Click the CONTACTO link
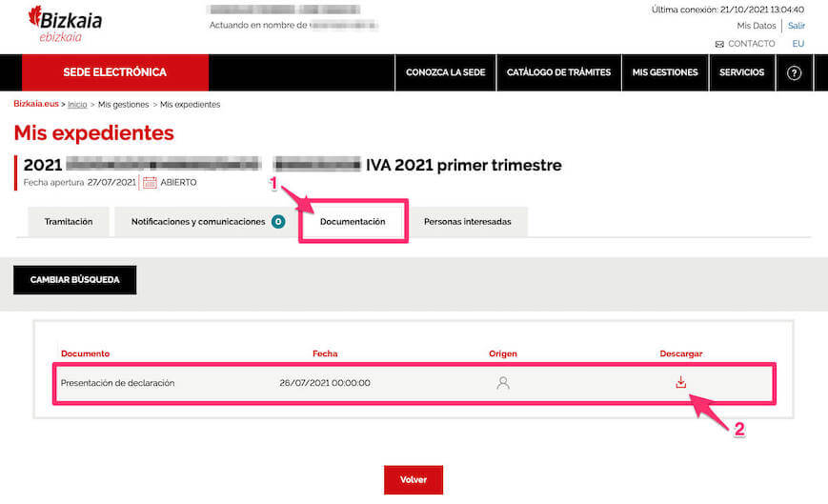 tap(752, 44)
